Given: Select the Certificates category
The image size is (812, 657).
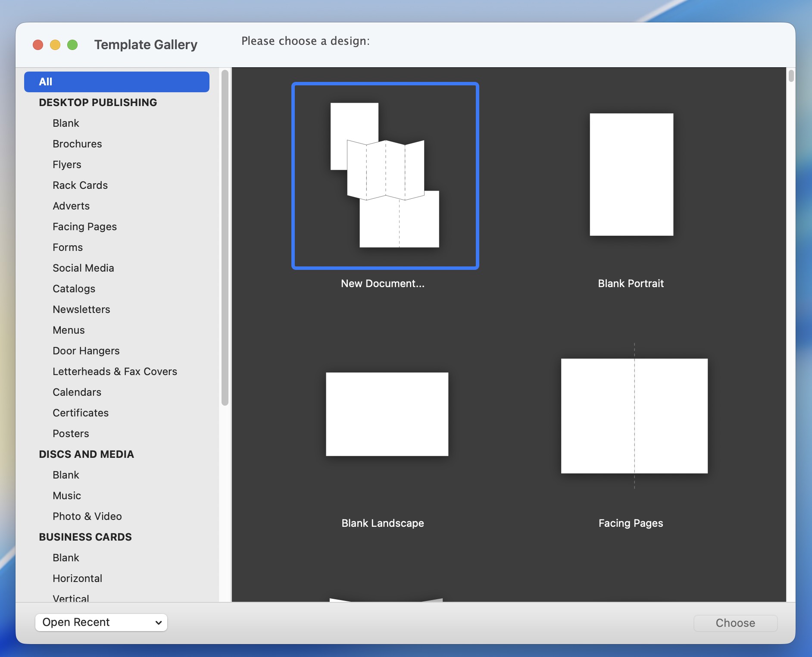Looking at the screenshot, I should click(x=81, y=413).
